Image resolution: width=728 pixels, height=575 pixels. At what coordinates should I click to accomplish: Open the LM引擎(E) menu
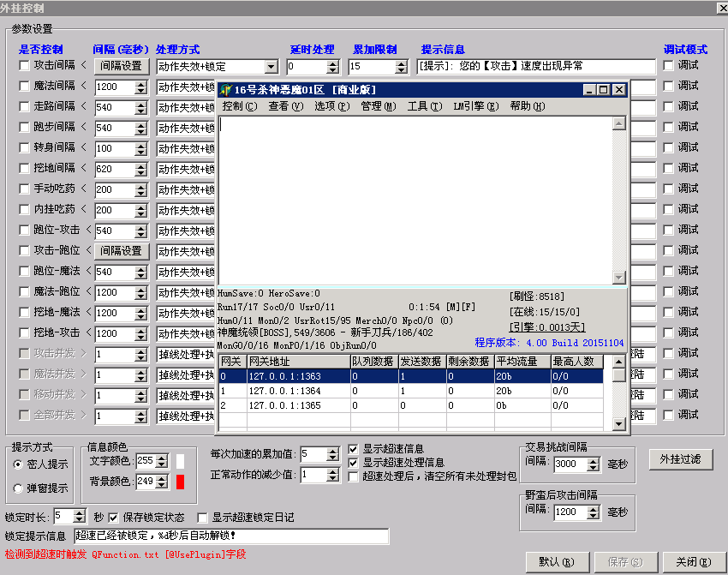[476, 106]
